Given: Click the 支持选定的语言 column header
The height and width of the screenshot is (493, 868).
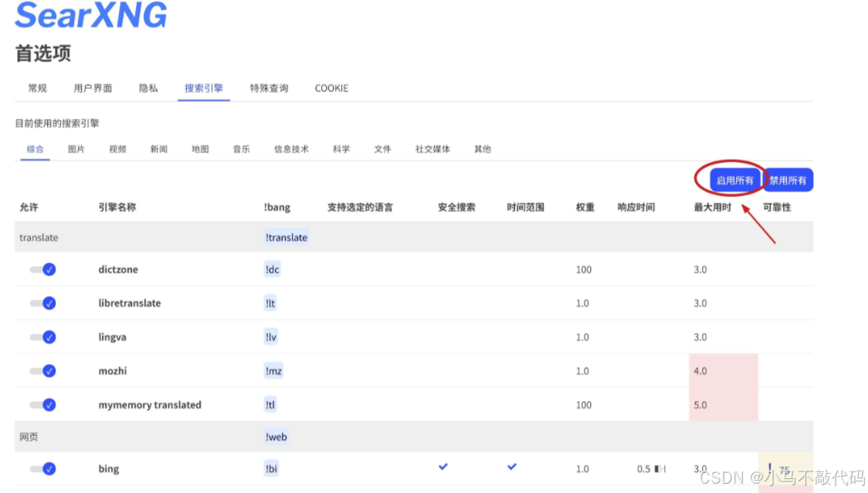Looking at the screenshot, I should (360, 207).
